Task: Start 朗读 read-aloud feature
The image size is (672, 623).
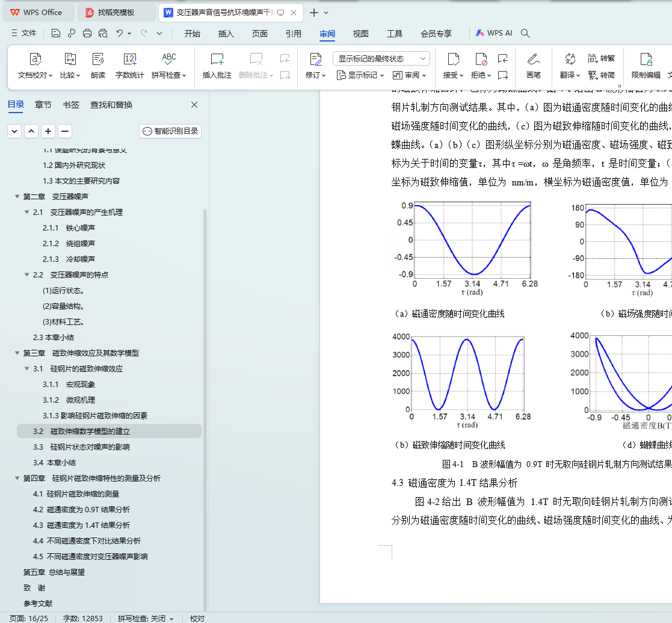Action: click(98, 66)
